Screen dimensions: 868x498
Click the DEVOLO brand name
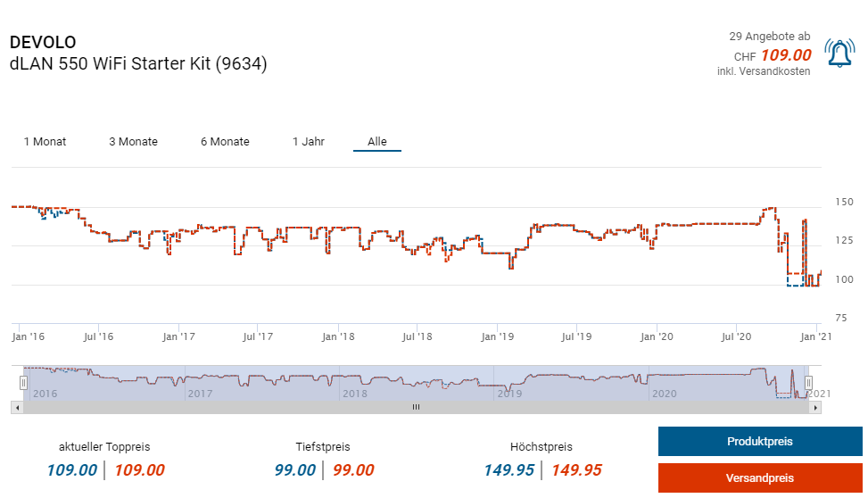43,42
